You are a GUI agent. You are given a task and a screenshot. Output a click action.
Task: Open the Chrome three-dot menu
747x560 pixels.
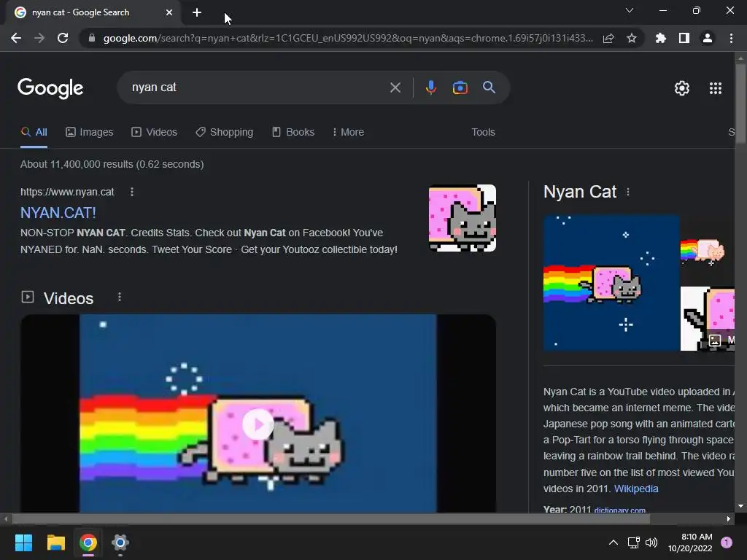[731, 38]
